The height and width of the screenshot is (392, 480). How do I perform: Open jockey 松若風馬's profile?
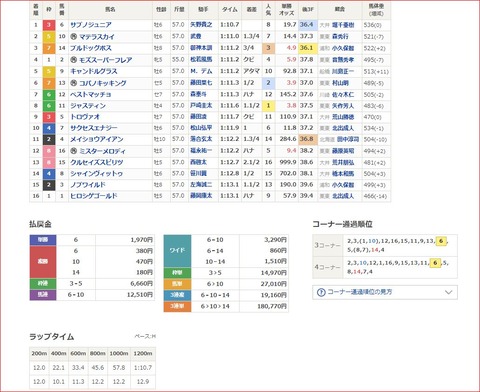201,60
